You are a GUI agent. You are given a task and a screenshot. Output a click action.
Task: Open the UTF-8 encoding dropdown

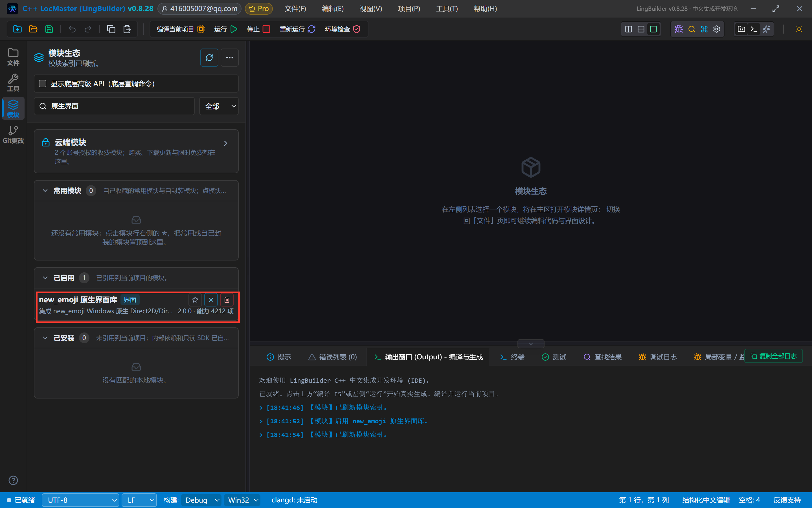(x=81, y=500)
